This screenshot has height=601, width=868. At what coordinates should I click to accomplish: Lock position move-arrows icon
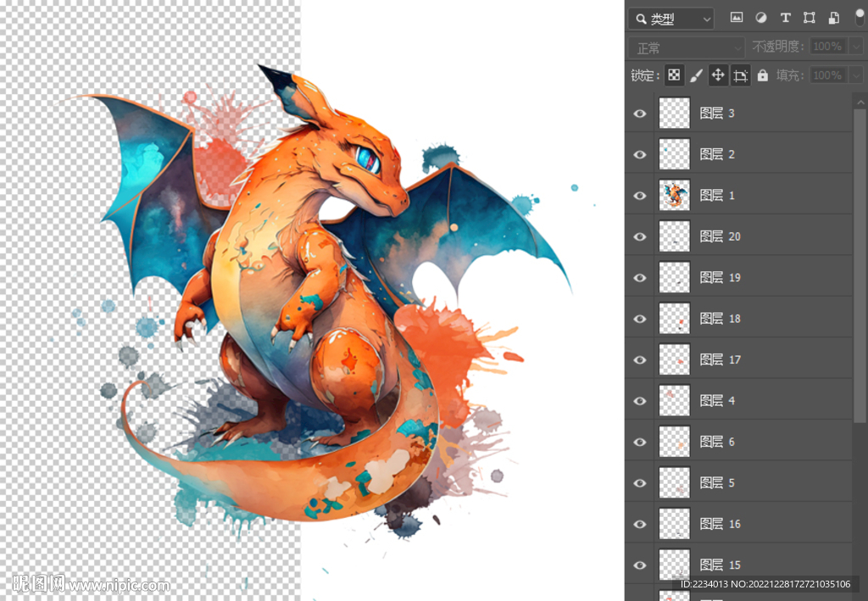tap(718, 75)
